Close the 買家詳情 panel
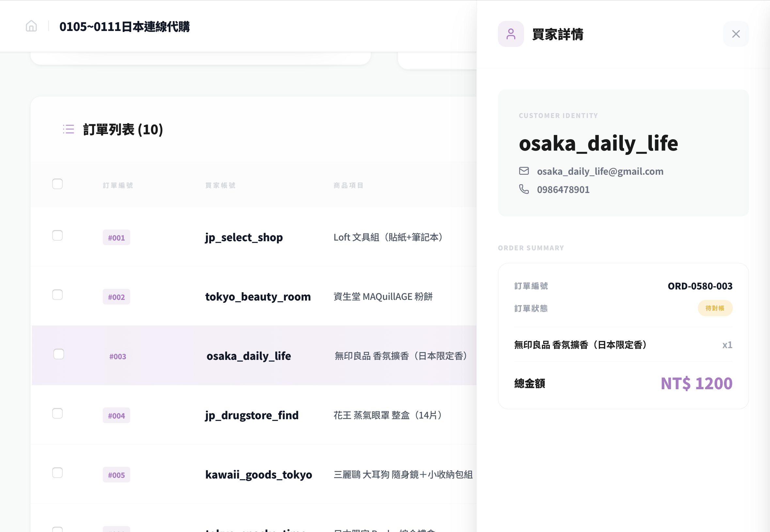This screenshot has width=770, height=532. (x=736, y=34)
